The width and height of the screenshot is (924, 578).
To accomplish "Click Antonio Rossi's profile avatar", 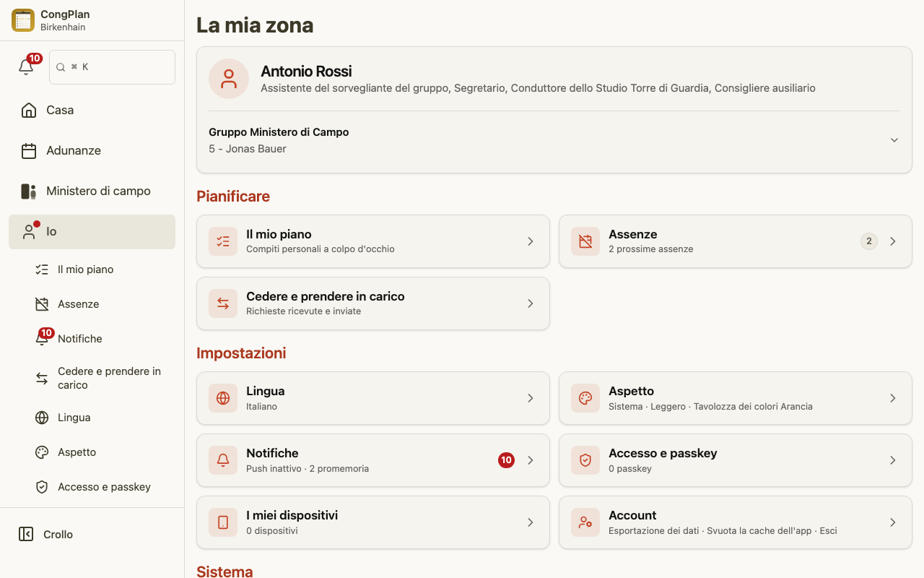I will coord(229,79).
